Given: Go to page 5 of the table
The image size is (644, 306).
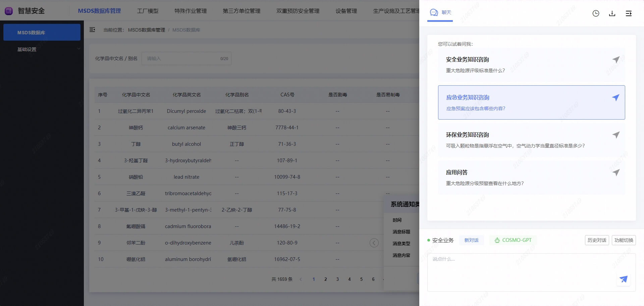Looking at the screenshot, I should tap(361, 279).
